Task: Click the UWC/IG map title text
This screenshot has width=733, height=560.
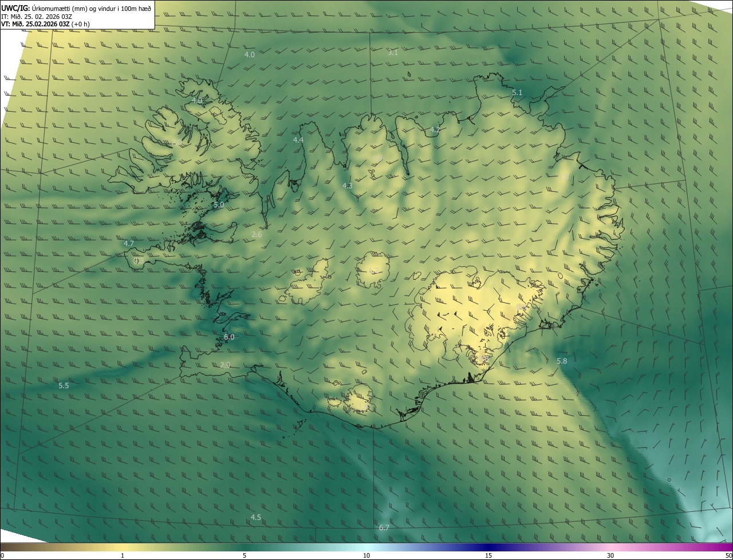Action: (76, 8)
